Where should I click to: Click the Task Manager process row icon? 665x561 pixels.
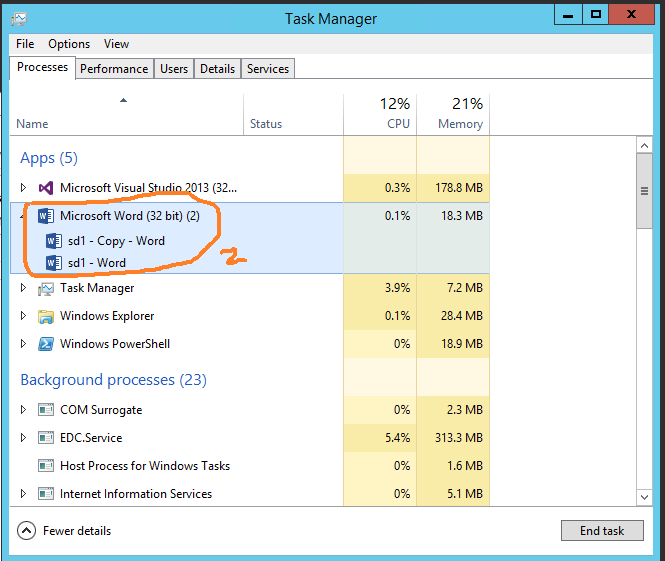pos(46,289)
